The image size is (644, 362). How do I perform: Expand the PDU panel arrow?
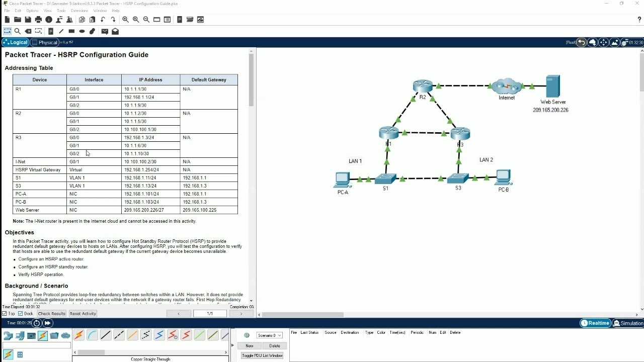(233, 345)
